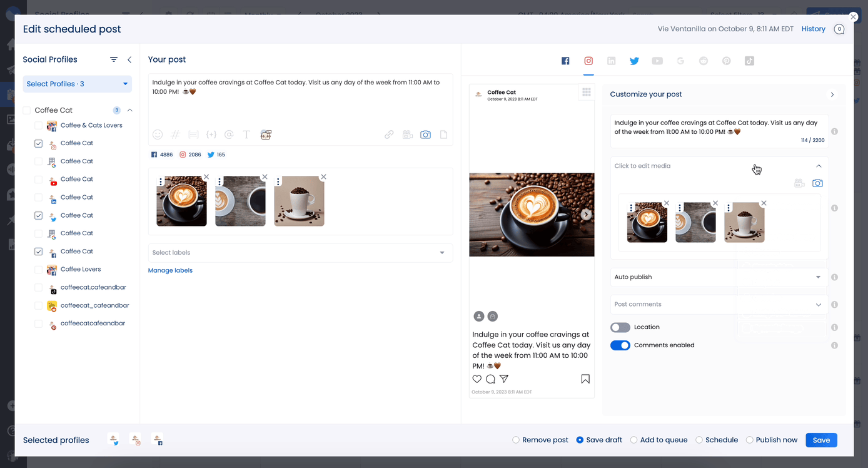Open the comments bubble icon next to History
This screenshot has height=468, width=868.
point(839,29)
